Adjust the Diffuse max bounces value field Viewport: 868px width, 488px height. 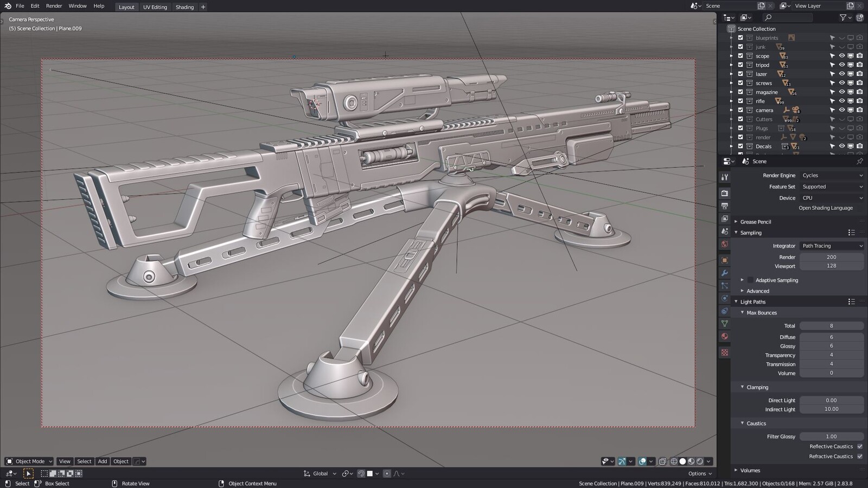(x=832, y=337)
